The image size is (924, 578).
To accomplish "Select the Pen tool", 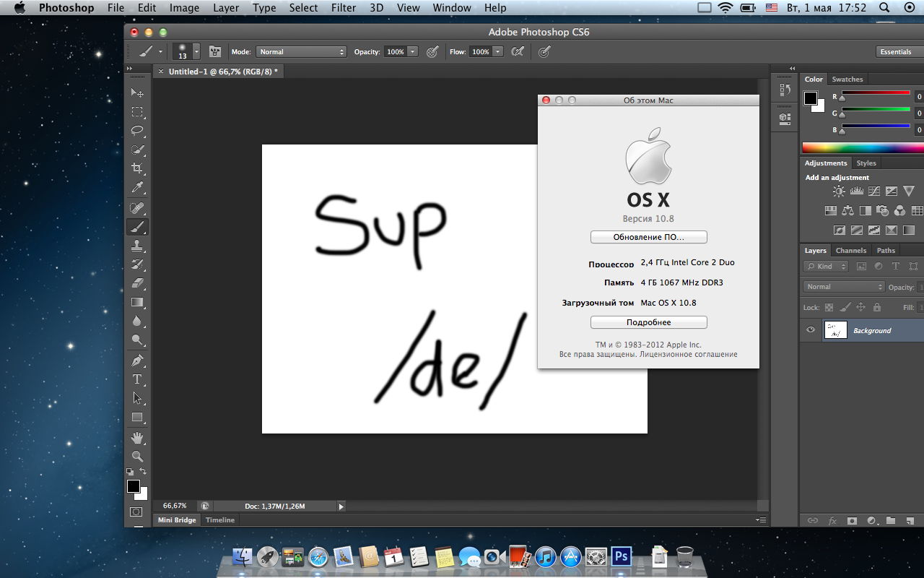I will tap(136, 360).
